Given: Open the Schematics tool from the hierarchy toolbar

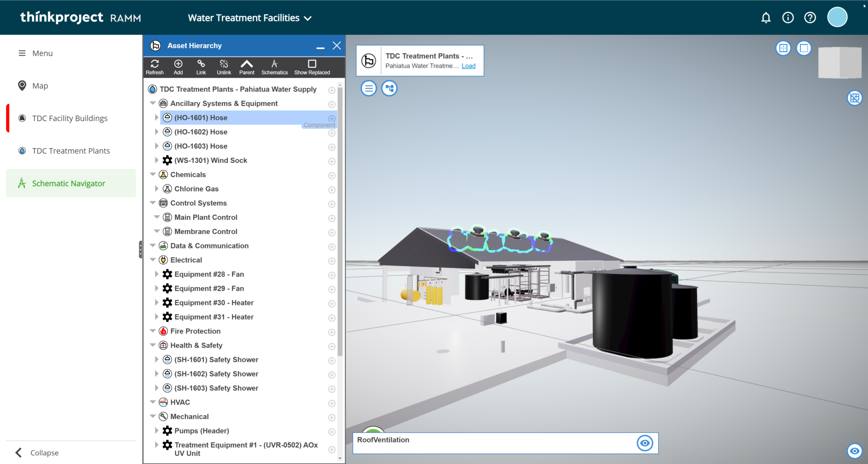Looking at the screenshot, I should point(274,67).
